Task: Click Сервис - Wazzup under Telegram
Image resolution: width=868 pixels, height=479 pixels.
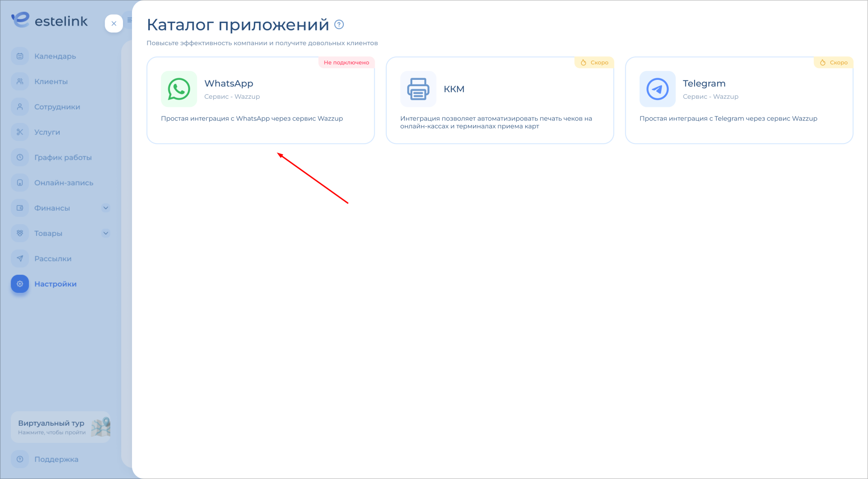Action: [710, 96]
